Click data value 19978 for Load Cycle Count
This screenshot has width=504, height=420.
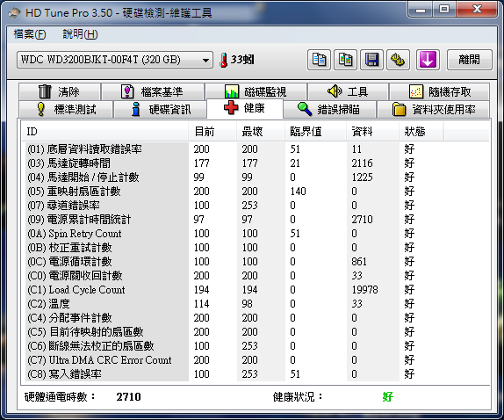click(364, 290)
